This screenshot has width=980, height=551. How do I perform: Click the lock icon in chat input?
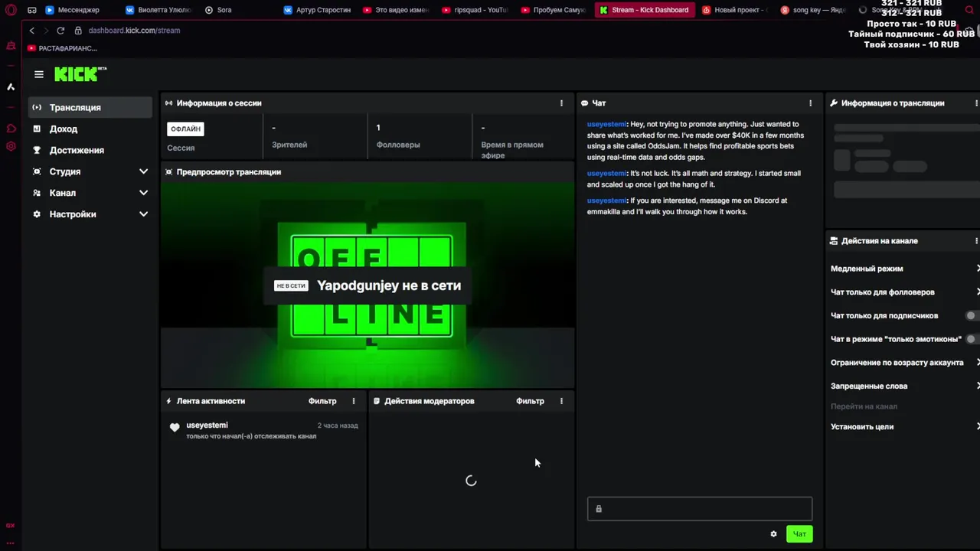(x=599, y=509)
